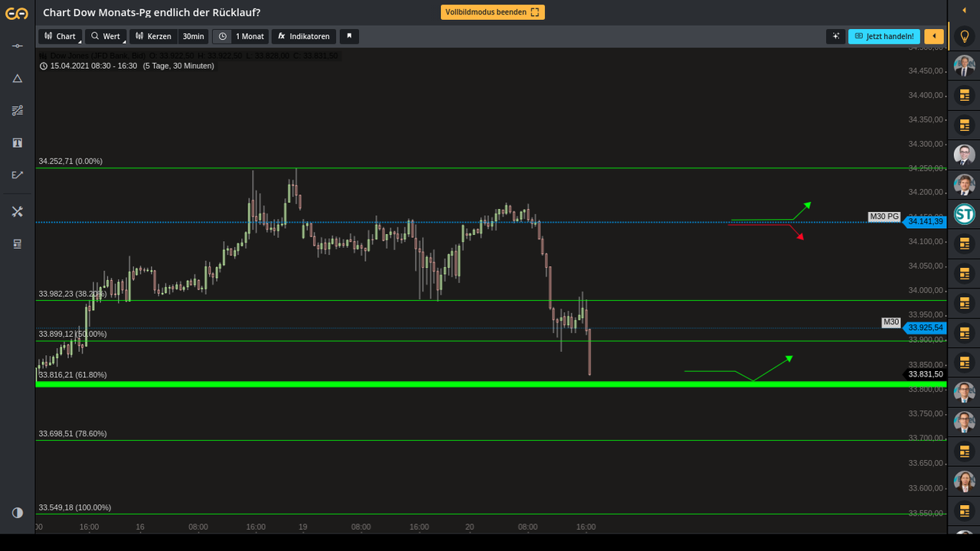
Task: Open the lightbulb ideas icon in right sidebar
Action: point(964,36)
